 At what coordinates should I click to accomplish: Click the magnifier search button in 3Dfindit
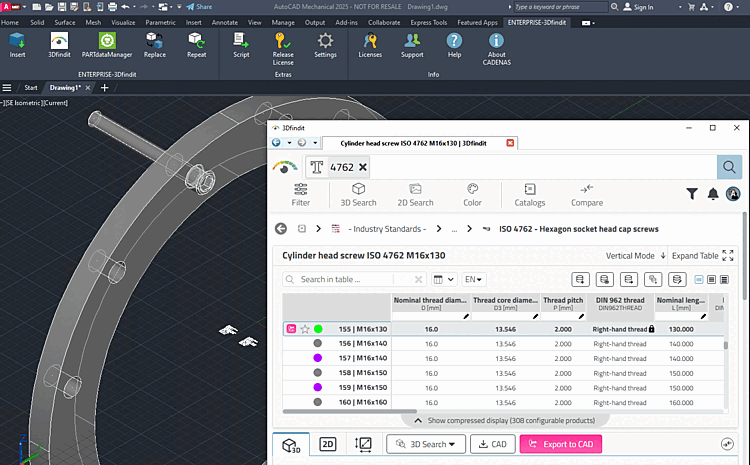(729, 167)
